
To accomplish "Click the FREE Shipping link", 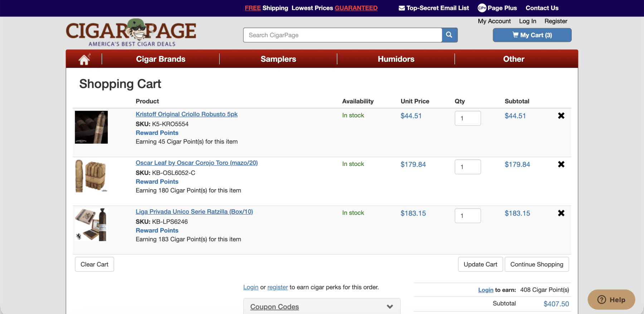I will (267, 8).
